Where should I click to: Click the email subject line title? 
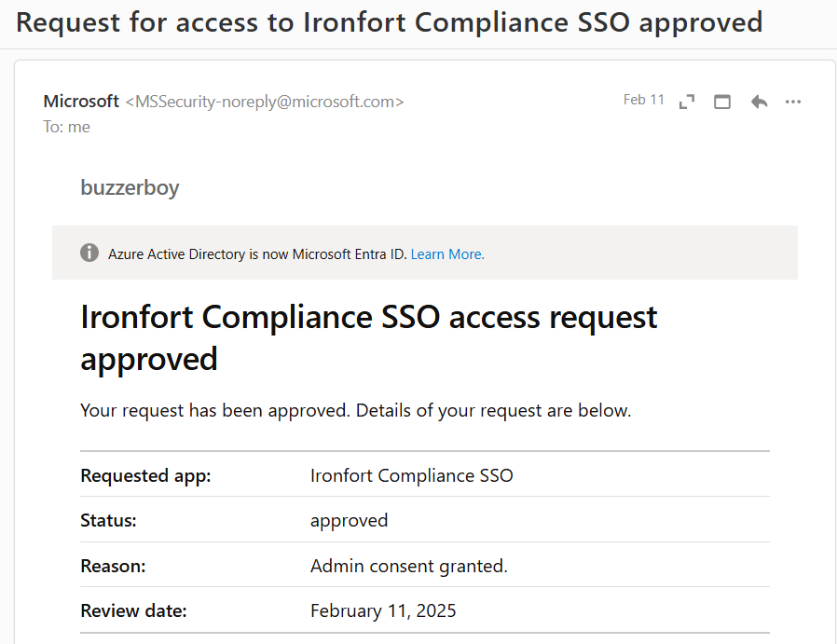point(389,22)
